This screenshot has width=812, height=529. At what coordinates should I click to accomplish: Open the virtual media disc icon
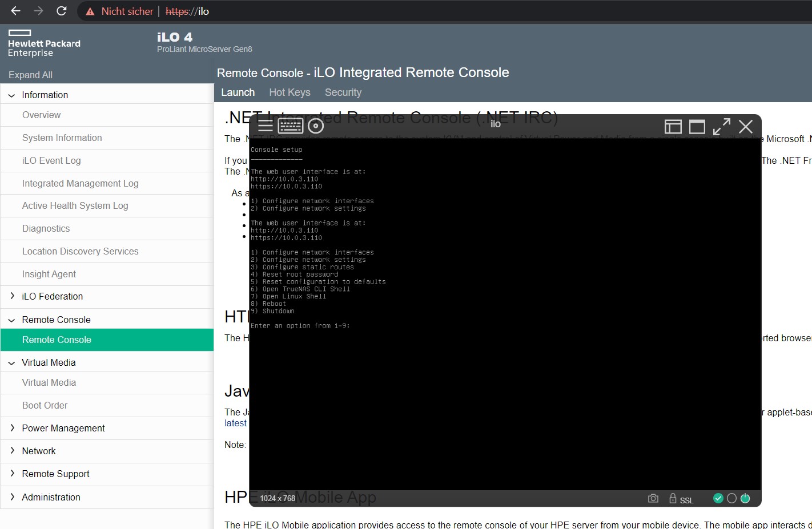(x=316, y=126)
